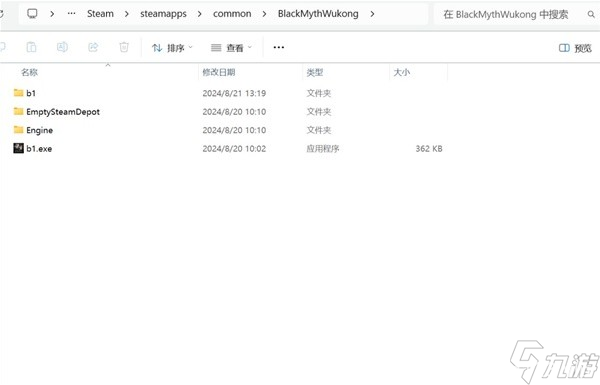
Task: Select the b1 folder name
Action: pyautogui.click(x=31, y=93)
